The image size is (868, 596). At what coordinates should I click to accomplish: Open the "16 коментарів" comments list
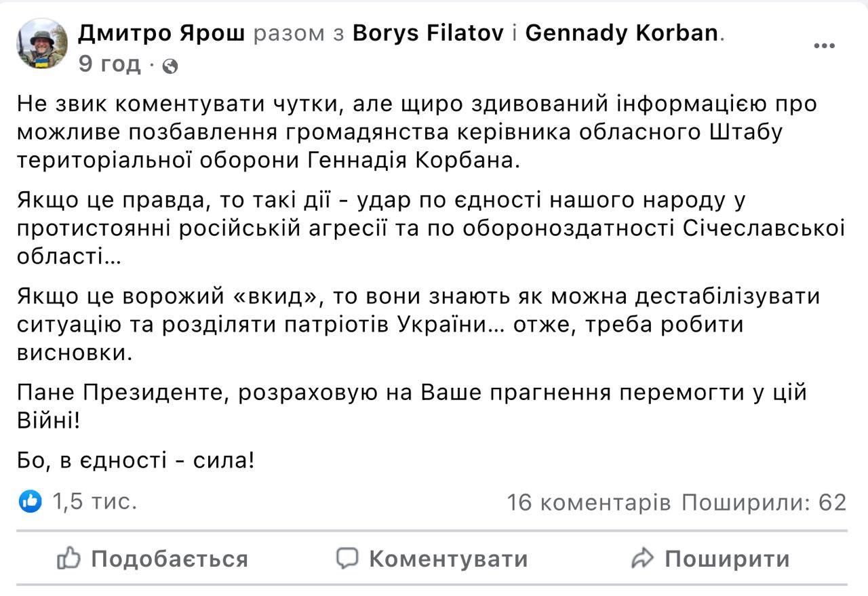pos(589,502)
